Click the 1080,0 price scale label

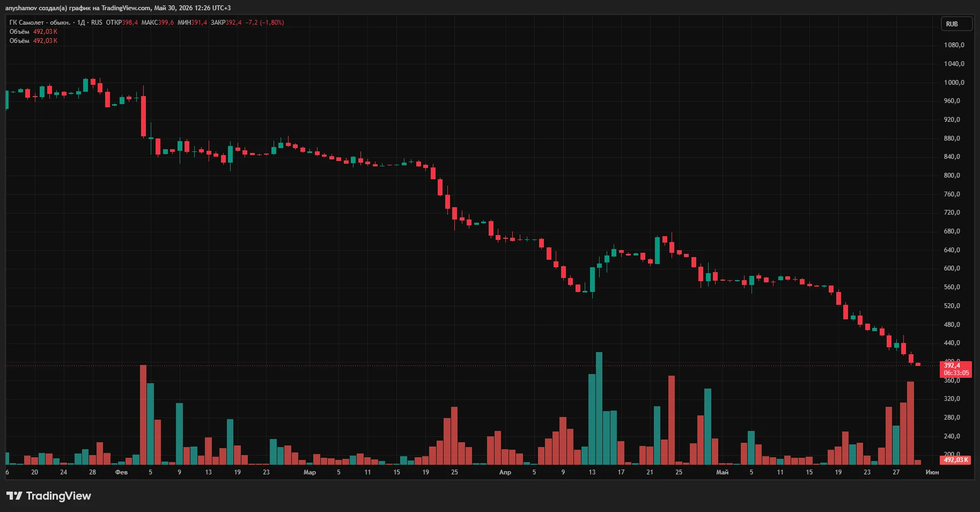954,45
